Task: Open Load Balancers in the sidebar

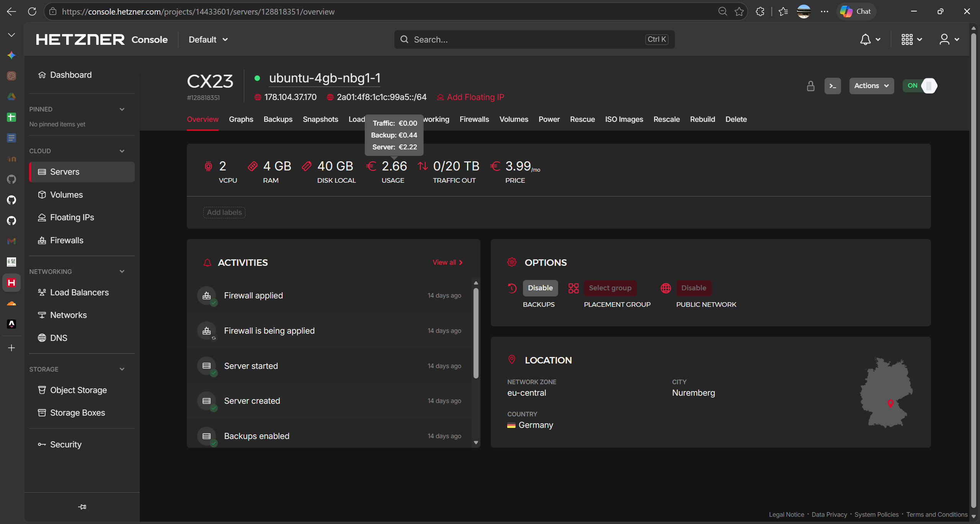Action: [82, 292]
